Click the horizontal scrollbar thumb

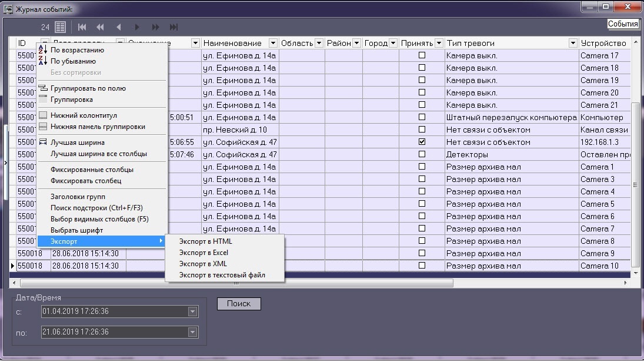236,283
